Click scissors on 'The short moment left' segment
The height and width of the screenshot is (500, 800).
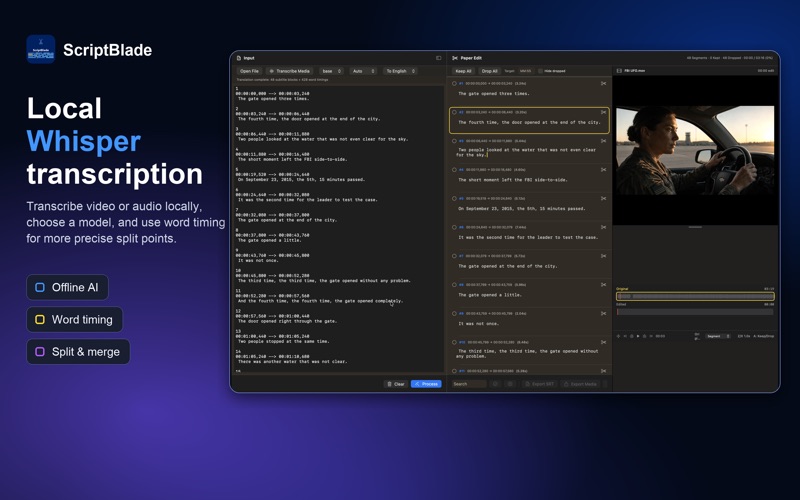point(604,169)
